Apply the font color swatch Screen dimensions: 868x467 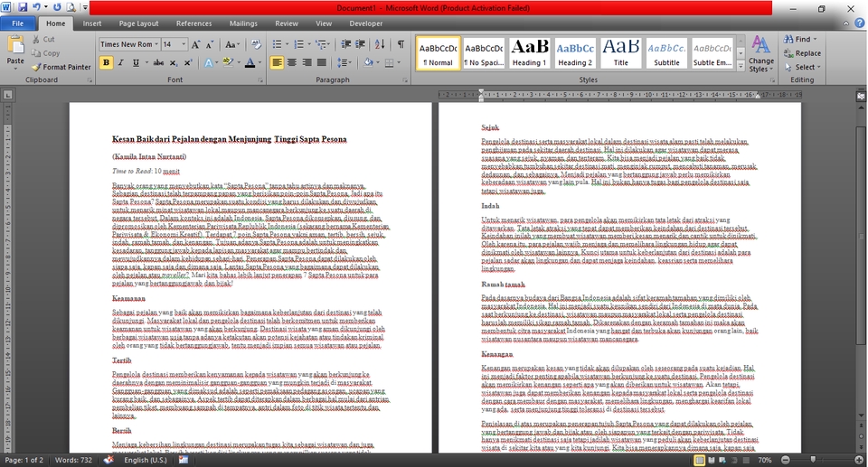(x=250, y=62)
